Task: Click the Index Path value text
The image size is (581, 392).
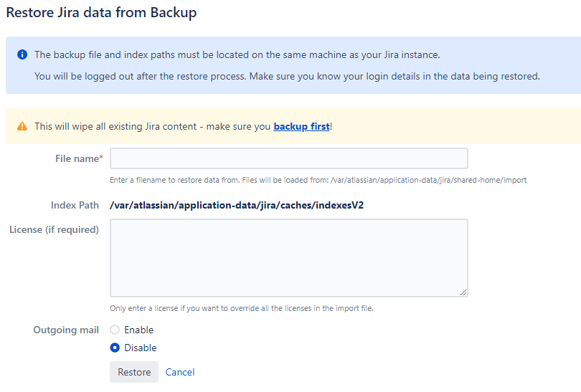Action: click(x=237, y=206)
